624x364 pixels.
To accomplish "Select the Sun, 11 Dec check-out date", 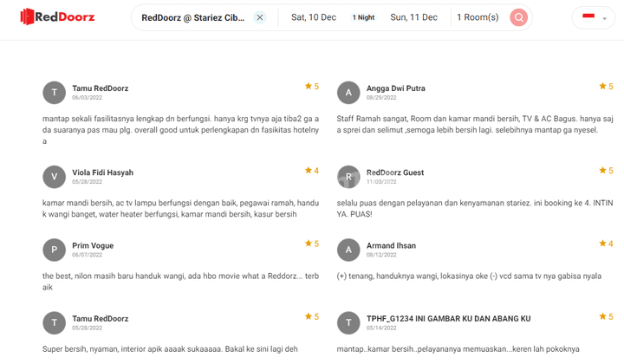I will click(414, 17).
